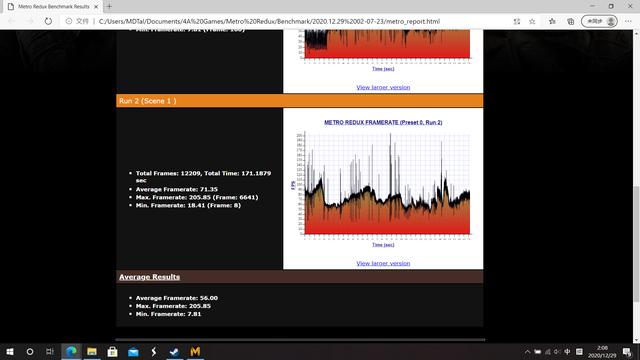Open the touch keyboard tray icon
This screenshot has height=360, width=640.
[x=579, y=351]
